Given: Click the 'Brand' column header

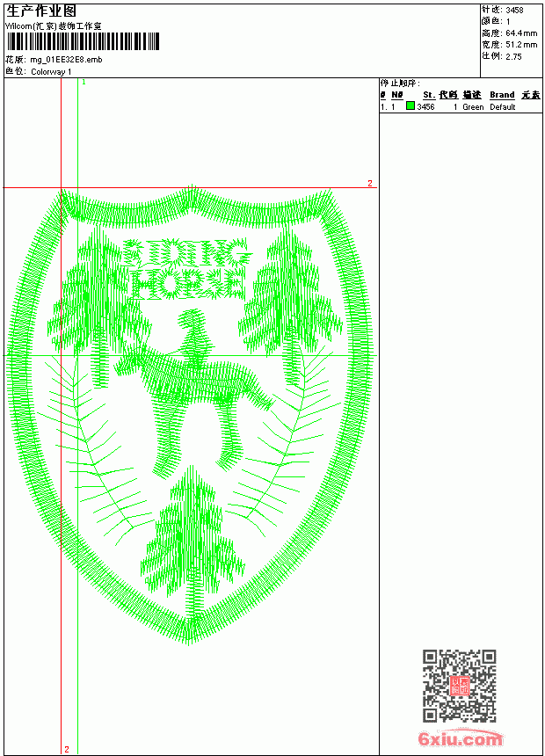Looking at the screenshot, I should pos(502,95).
